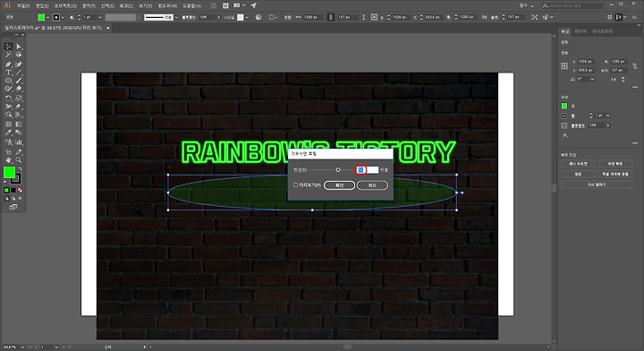Click the fx effects icon in Properties panel
Image resolution: width=644 pixels, height=351 pixels.
(x=565, y=135)
